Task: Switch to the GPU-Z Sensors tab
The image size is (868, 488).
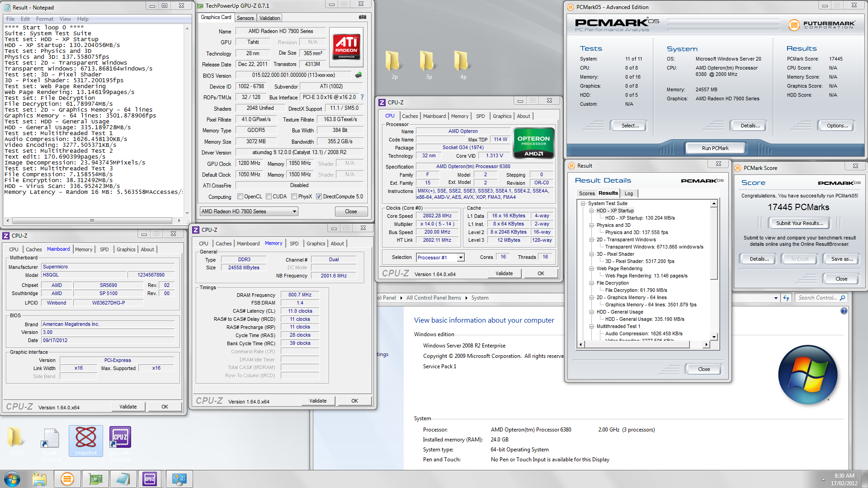Action: click(245, 18)
